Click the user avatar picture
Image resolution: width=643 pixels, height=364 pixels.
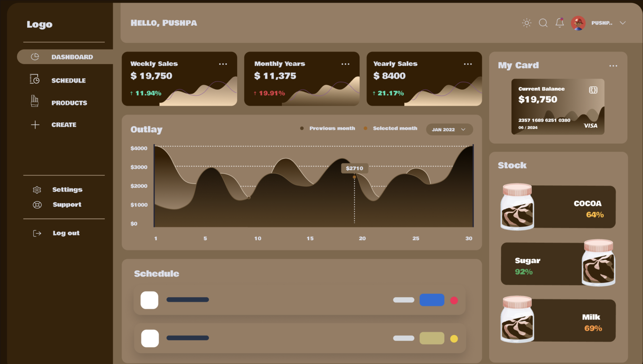pos(578,23)
